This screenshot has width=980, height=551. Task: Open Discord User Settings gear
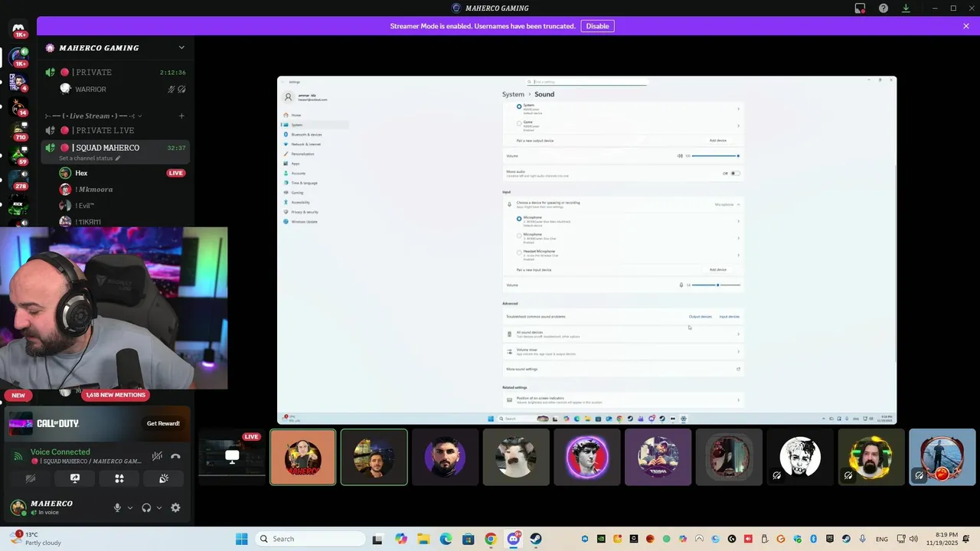(x=175, y=507)
